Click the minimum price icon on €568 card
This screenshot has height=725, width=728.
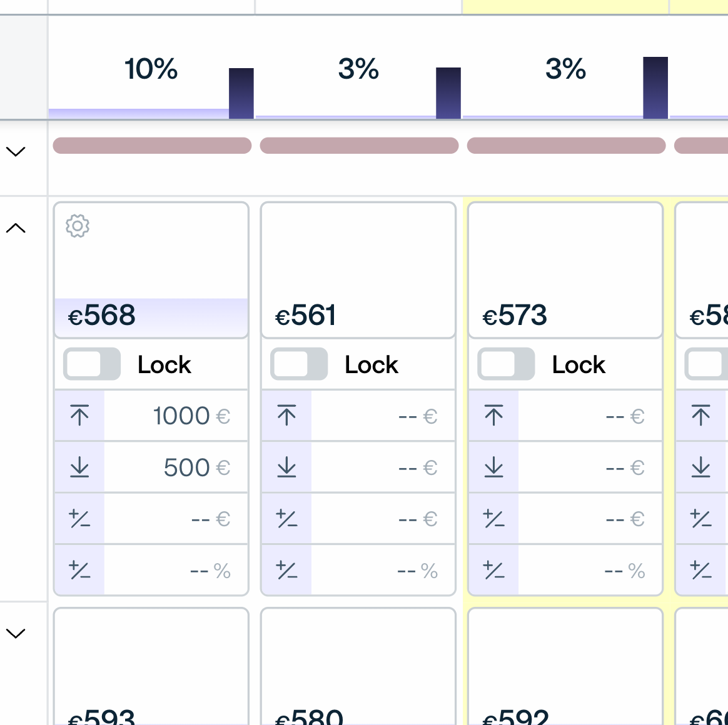point(79,467)
